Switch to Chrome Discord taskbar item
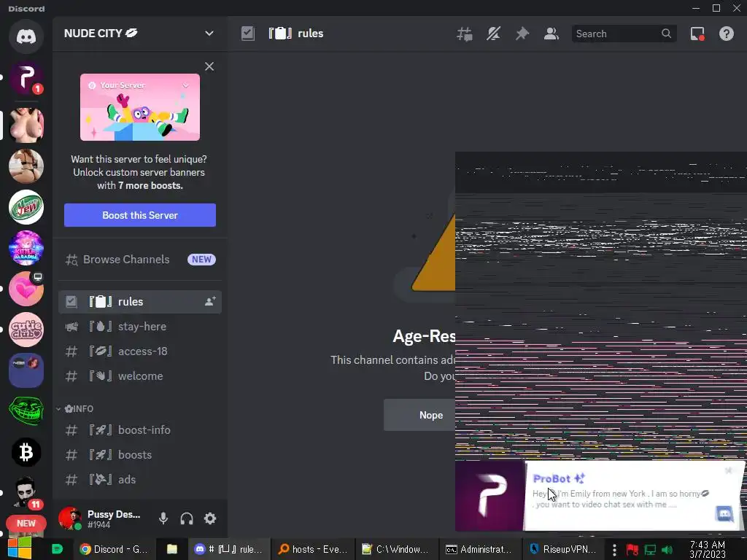The width and height of the screenshot is (747, 560). [115, 549]
